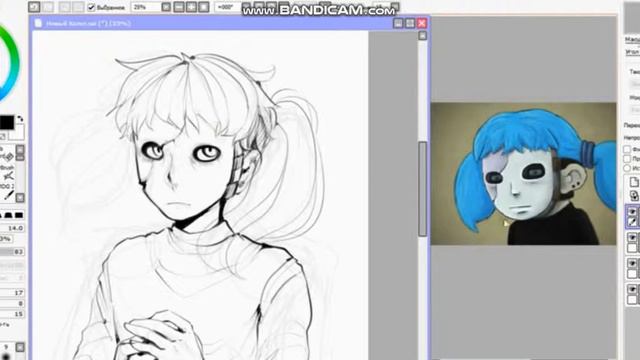Click the brush size list scroll button at bottom

point(20,347)
